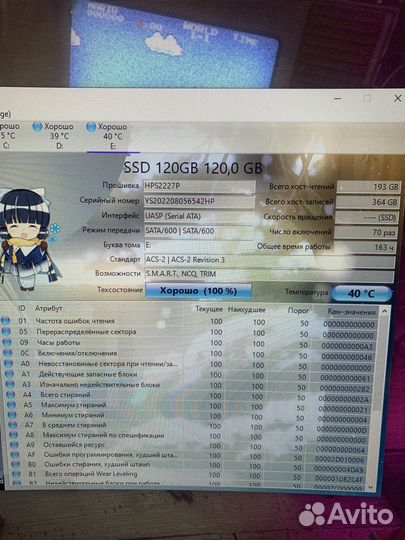Click the Наихудшее column header
This screenshot has width=405, height=540.
pyautogui.click(x=247, y=310)
